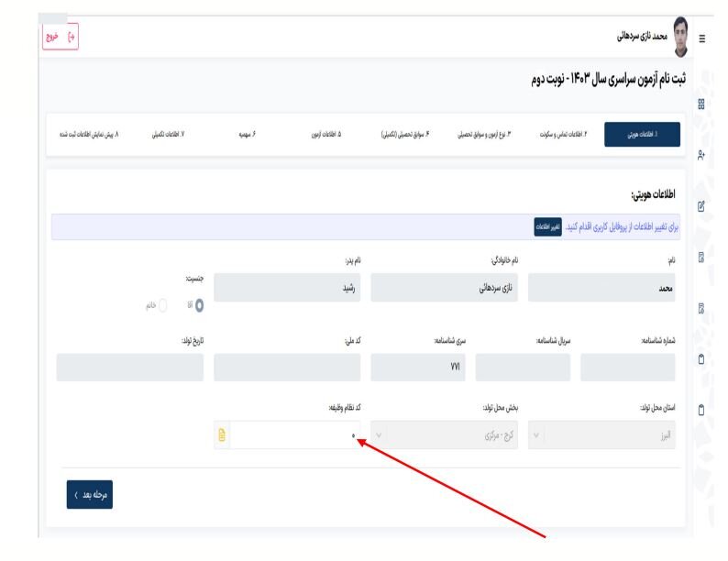Click the first document icon in sidebar
728x561 pixels.
[701, 257]
